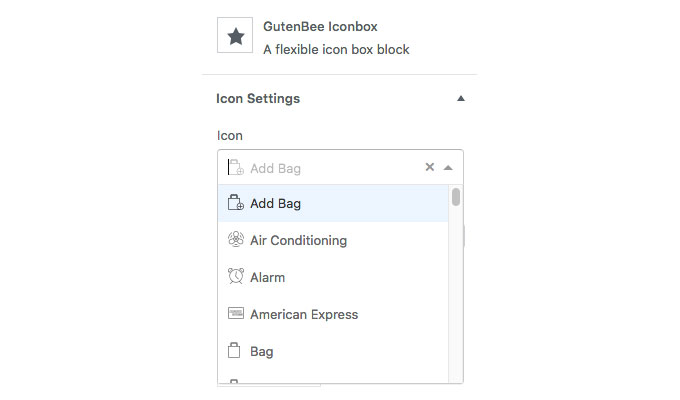Click the Add Bag icon in list
Image resolution: width=680 pixels, height=400 pixels.
tap(235, 203)
